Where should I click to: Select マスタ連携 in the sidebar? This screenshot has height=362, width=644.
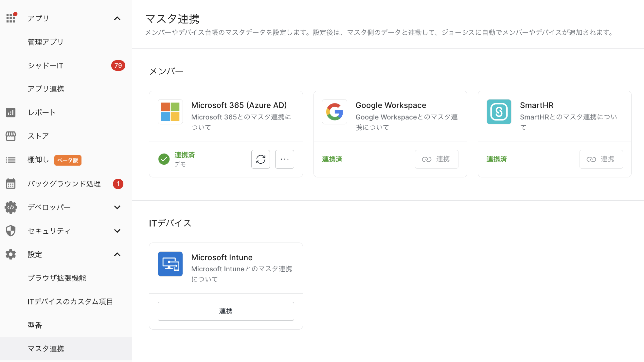pyautogui.click(x=46, y=349)
